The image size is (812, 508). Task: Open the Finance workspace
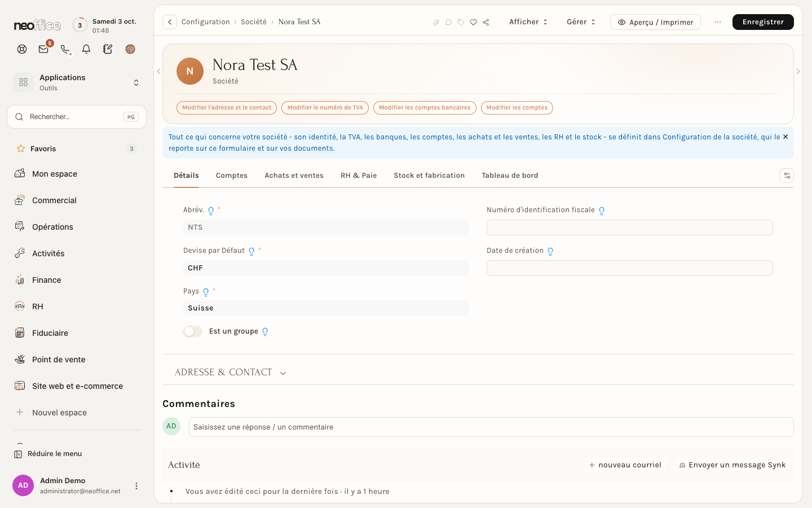pos(76,280)
